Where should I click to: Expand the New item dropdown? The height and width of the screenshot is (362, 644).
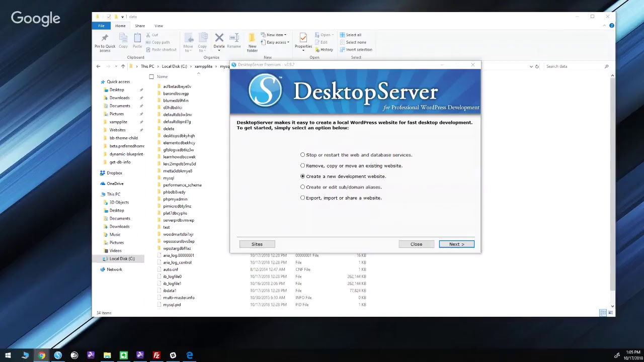274,35
